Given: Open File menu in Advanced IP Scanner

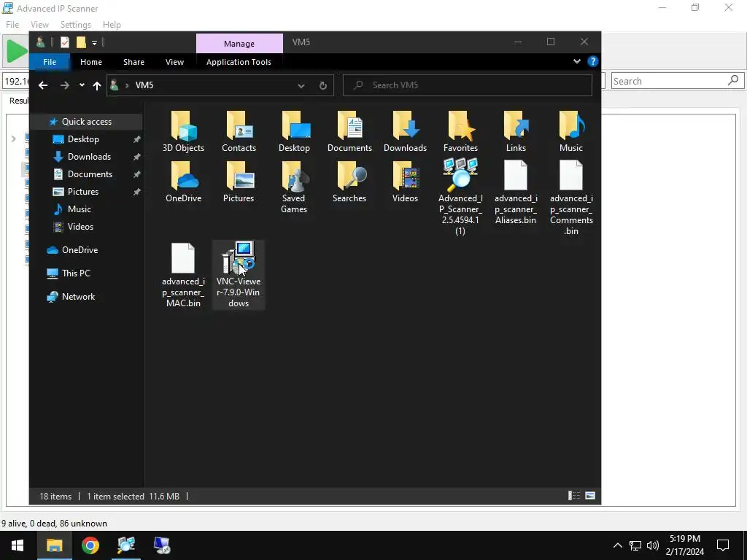Looking at the screenshot, I should pyautogui.click(x=12, y=24).
